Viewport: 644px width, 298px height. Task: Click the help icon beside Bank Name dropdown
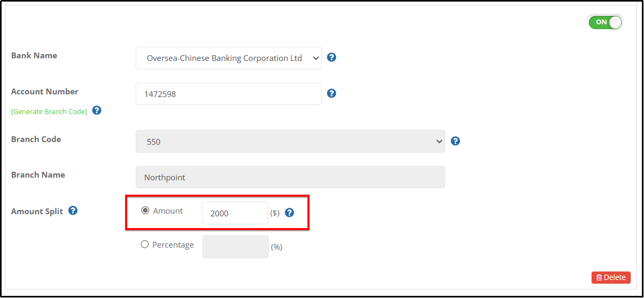click(332, 57)
